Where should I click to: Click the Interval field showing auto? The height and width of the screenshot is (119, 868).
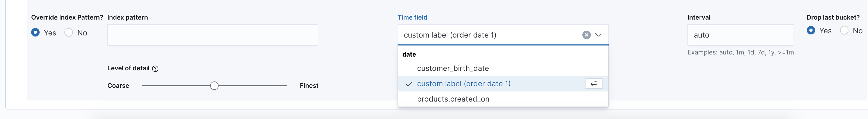(x=740, y=35)
